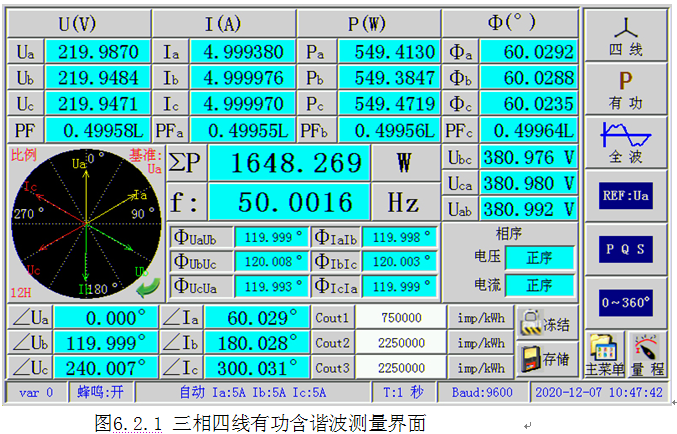The width and height of the screenshot is (677, 434).
Task: Click the Pb power value 549.3847
Action: (389, 78)
